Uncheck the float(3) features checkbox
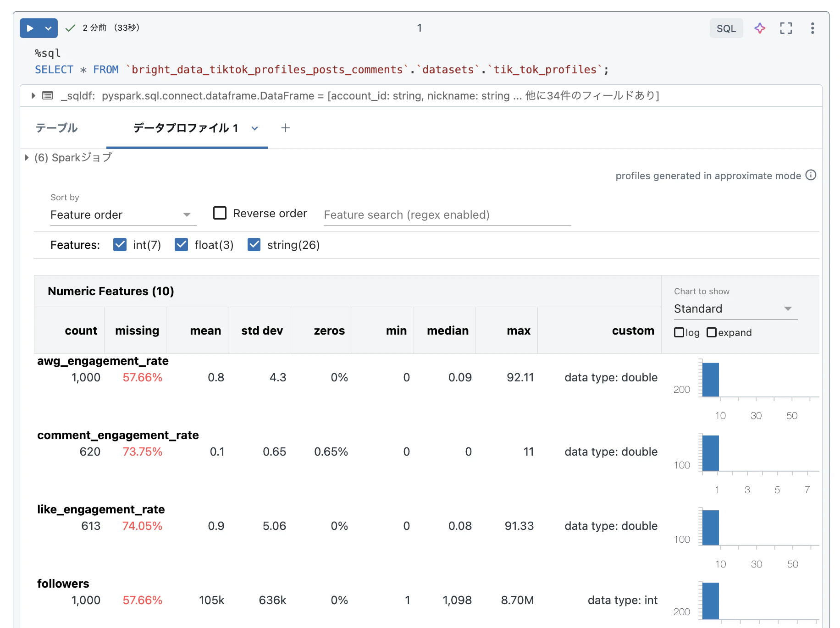The width and height of the screenshot is (840, 628). pos(182,245)
